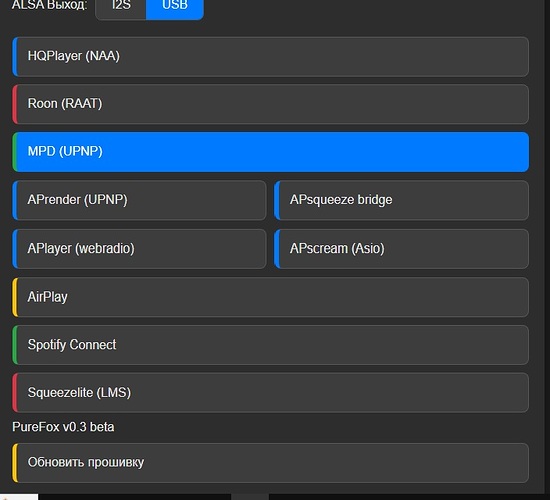
Task: Activate Spotify Connect
Action: pyautogui.click(x=270, y=345)
